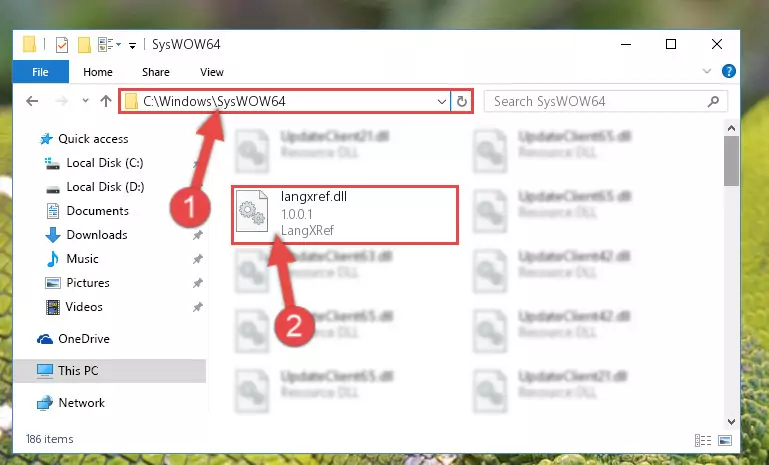
Task: Open the Customize Quick Access Toolbar dropdown arrow
Action: [x=132, y=46]
